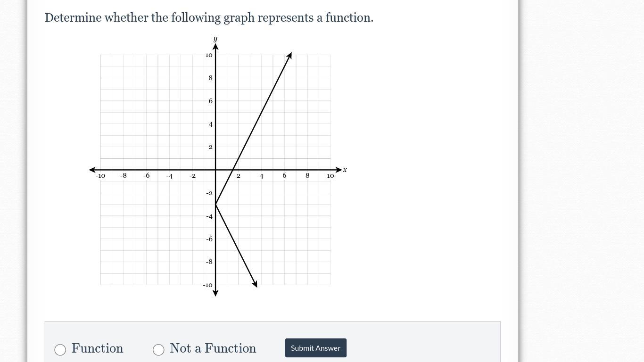The height and width of the screenshot is (362, 644).
Task: Click the graph's vertex on the y-axis
Action: click(215, 204)
